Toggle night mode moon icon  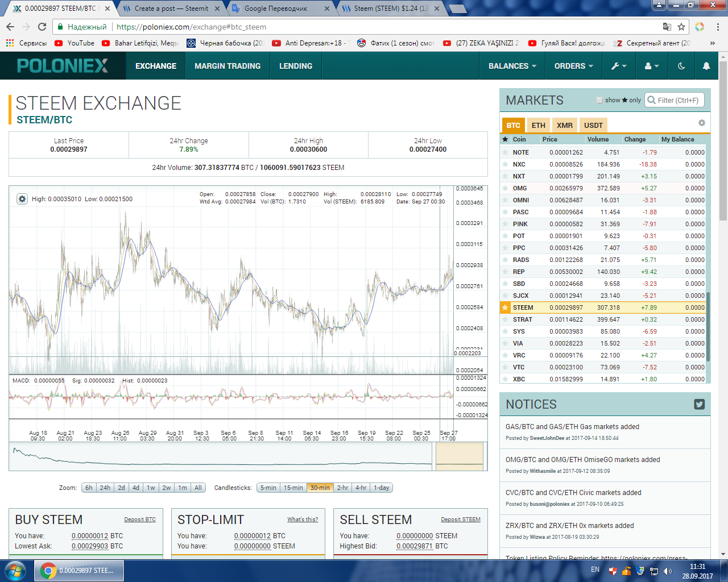point(681,66)
